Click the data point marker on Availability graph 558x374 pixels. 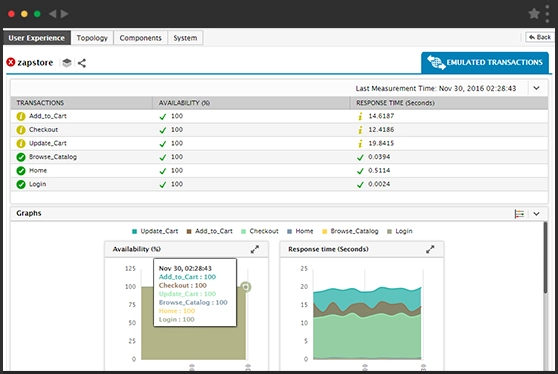click(x=246, y=286)
